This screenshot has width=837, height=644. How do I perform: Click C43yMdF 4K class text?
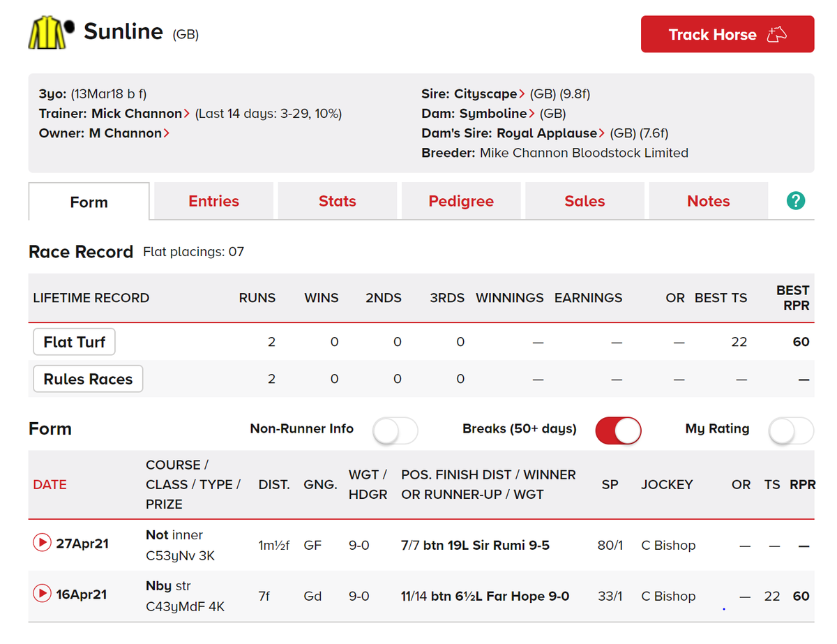click(185, 607)
